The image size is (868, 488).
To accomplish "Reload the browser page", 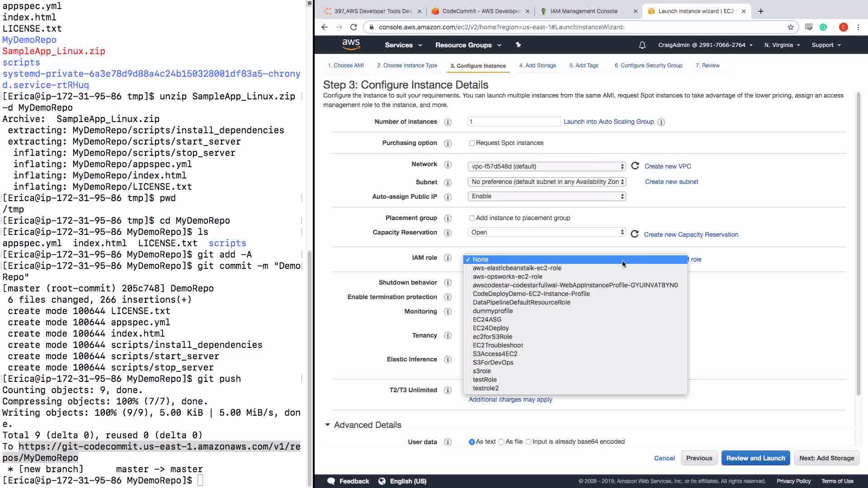I will click(x=354, y=27).
